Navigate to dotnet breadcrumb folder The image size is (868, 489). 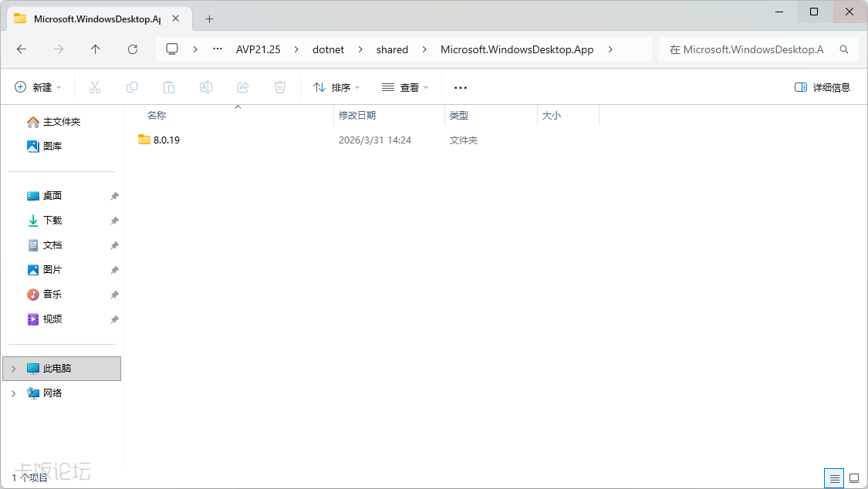click(x=328, y=49)
